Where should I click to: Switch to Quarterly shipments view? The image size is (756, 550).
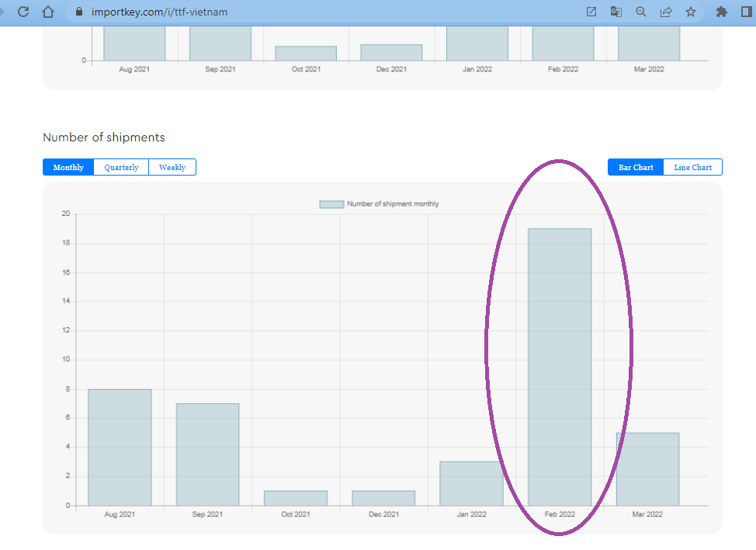pyautogui.click(x=121, y=167)
